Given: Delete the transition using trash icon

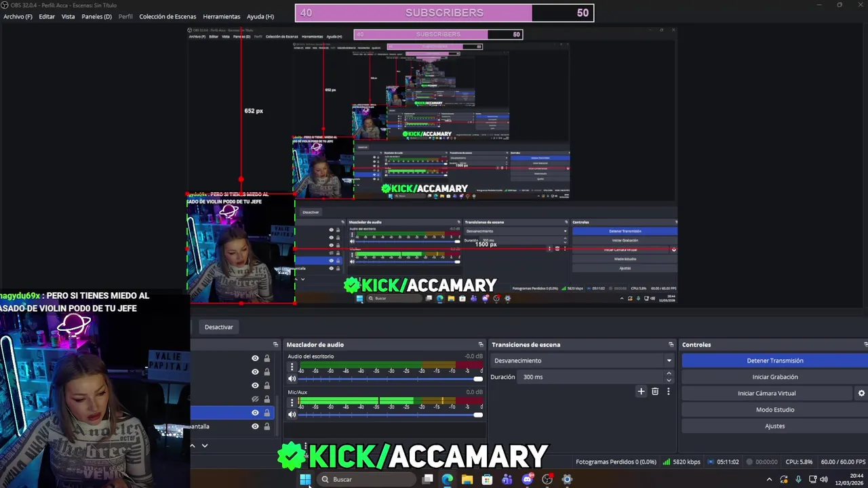Looking at the screenshot, I should (655, 391).
